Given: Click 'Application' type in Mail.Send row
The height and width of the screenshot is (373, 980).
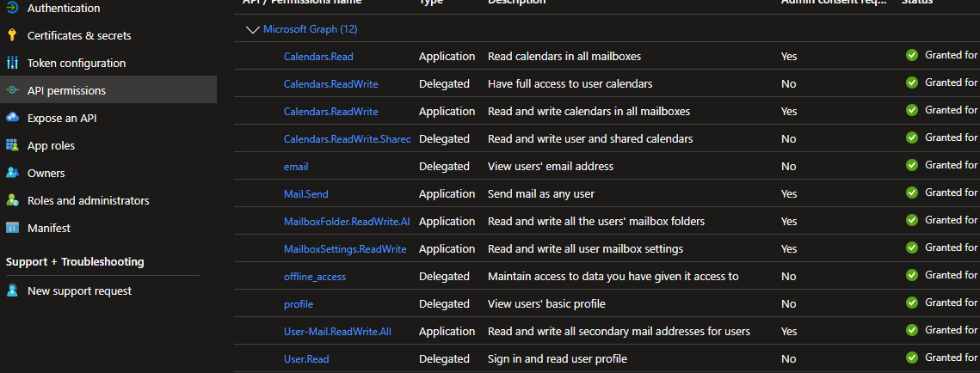Looking at the screenshot, I should point(447,193).
